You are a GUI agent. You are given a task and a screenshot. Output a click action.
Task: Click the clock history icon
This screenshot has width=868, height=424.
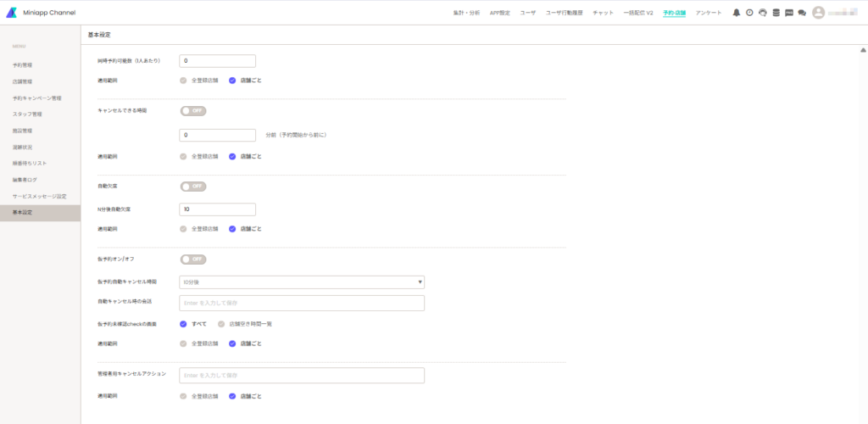pyautogui.click(x=749, y=13)
